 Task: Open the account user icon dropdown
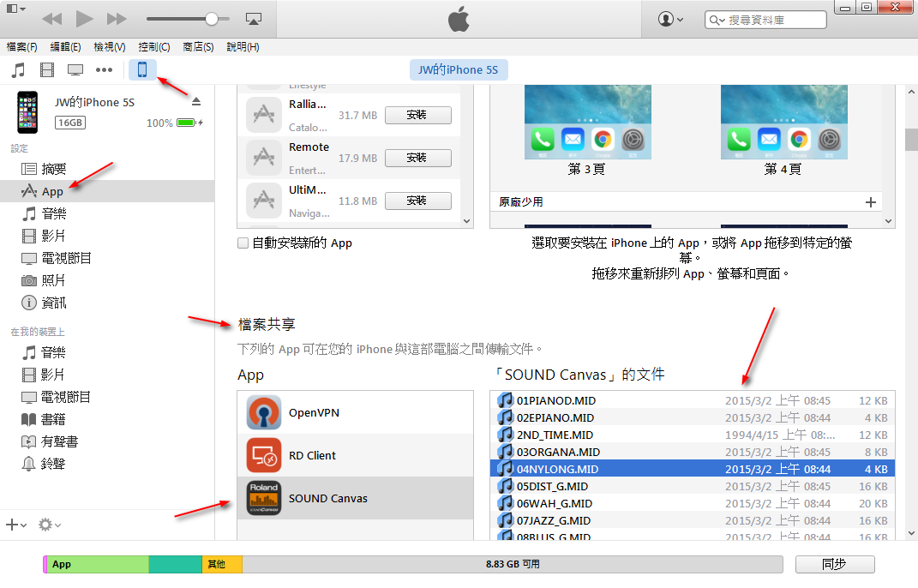670,20
